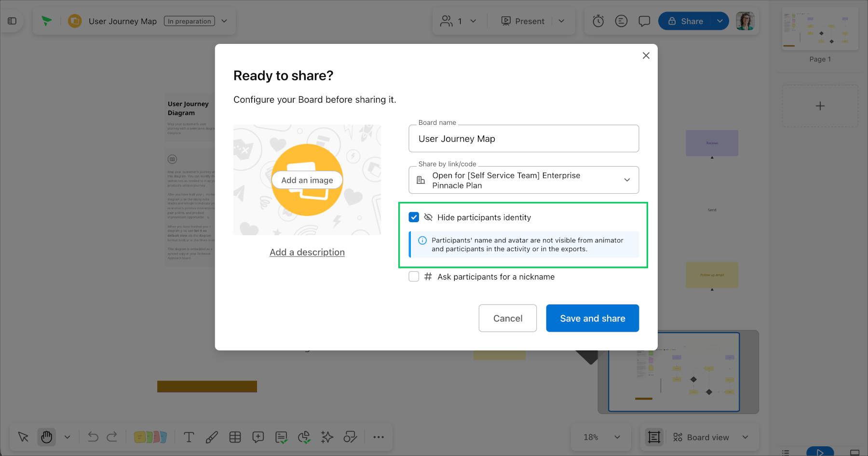Insert a table grid

(235, 437)
